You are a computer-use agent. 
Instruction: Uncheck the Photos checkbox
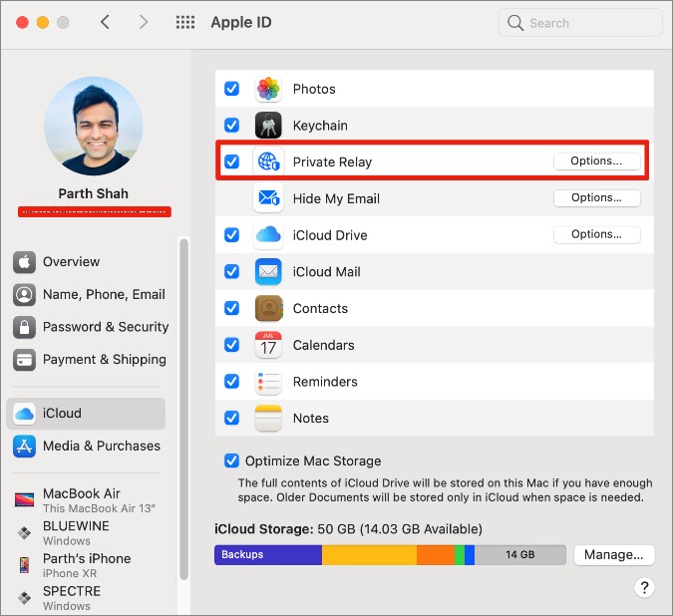[232, 89]
